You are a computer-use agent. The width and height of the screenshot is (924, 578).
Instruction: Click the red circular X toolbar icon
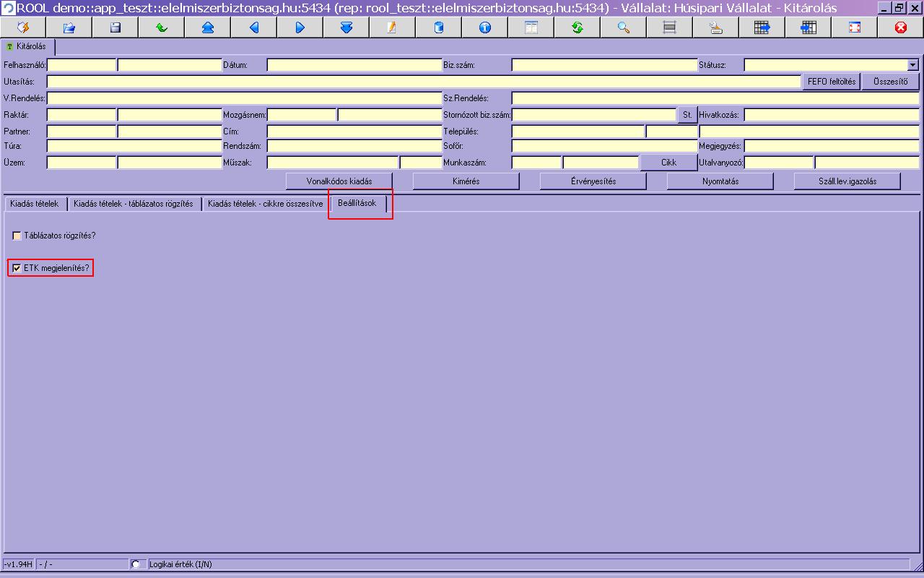pyautogui.click(x=900, y=27)
